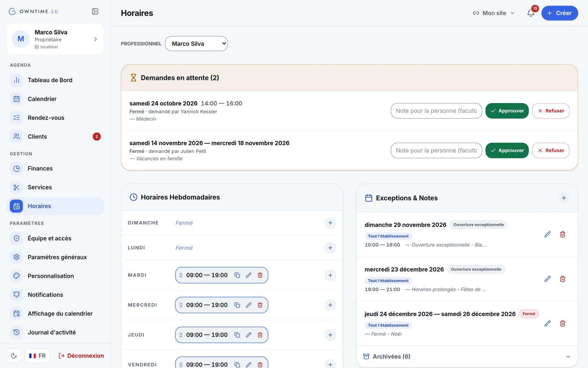
Task: Edit dimanche 29 novembre 2026 exception
Action: (548, 234)
